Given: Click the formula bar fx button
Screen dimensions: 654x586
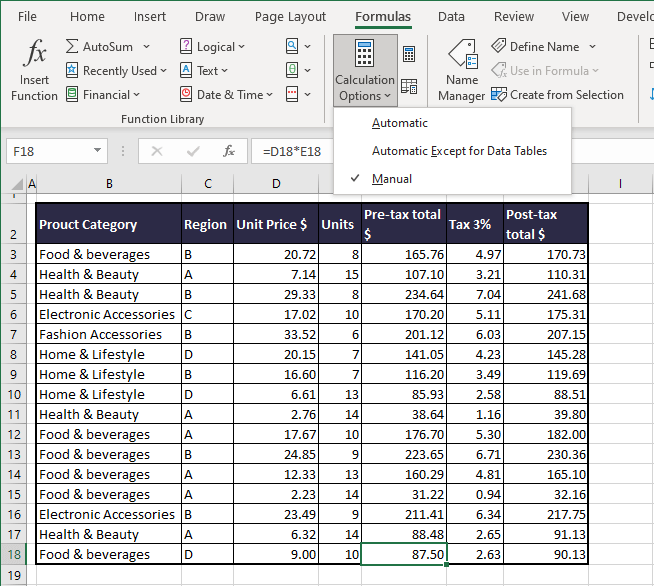Looking at the screenshot, I should [x=229, y=151].
